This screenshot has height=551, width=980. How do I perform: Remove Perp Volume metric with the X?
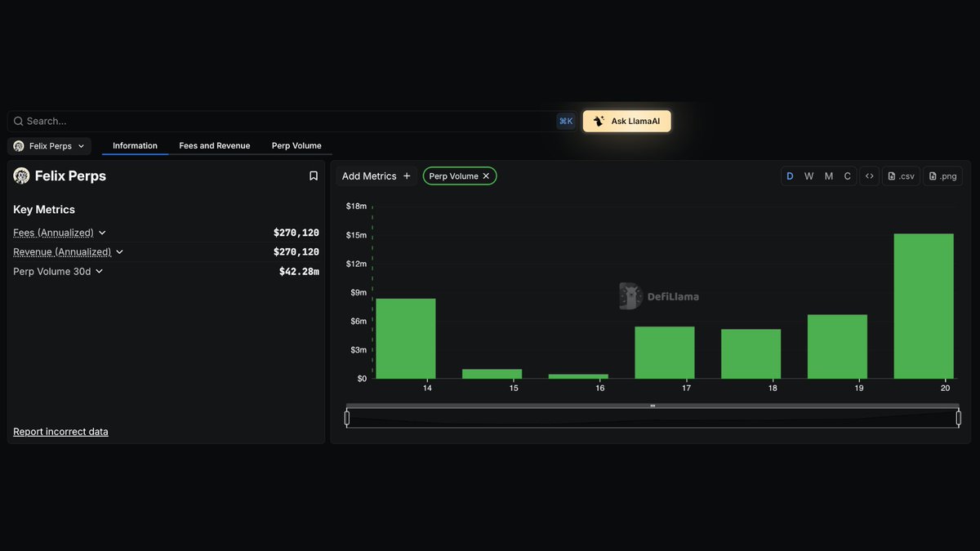tap(486, 176)
